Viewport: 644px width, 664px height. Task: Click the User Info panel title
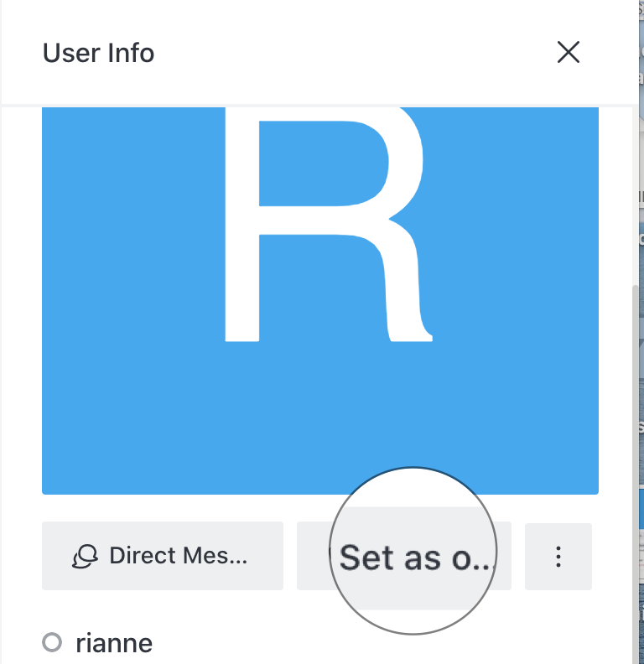coord(98,54)
